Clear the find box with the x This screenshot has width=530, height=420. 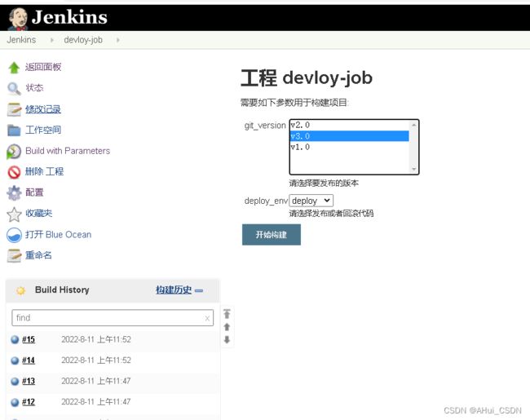click(x=207, y=318)
